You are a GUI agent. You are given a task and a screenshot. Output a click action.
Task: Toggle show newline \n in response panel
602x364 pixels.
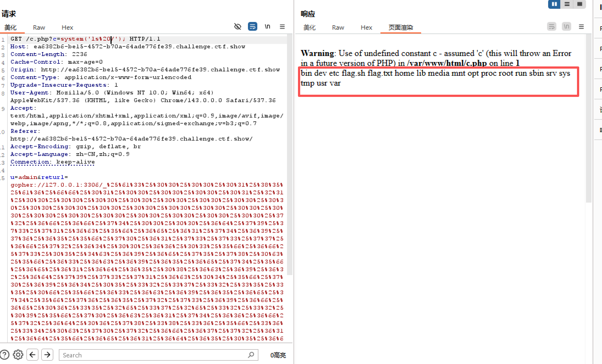click(x=567, y=27)
